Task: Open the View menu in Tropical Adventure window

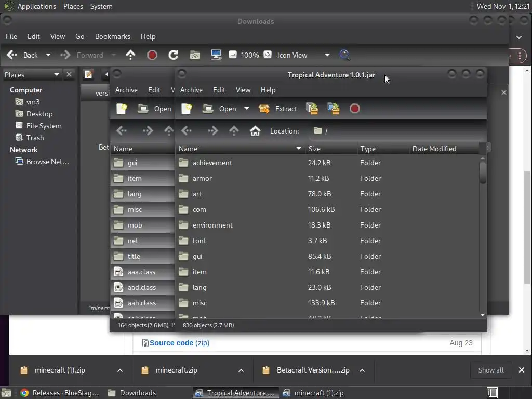Action: [x=243, y=90]
